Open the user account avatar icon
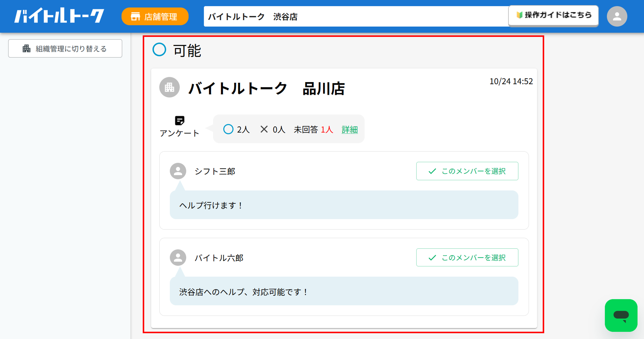This screenshot has height=339, width=644. [x=617, y=16]
